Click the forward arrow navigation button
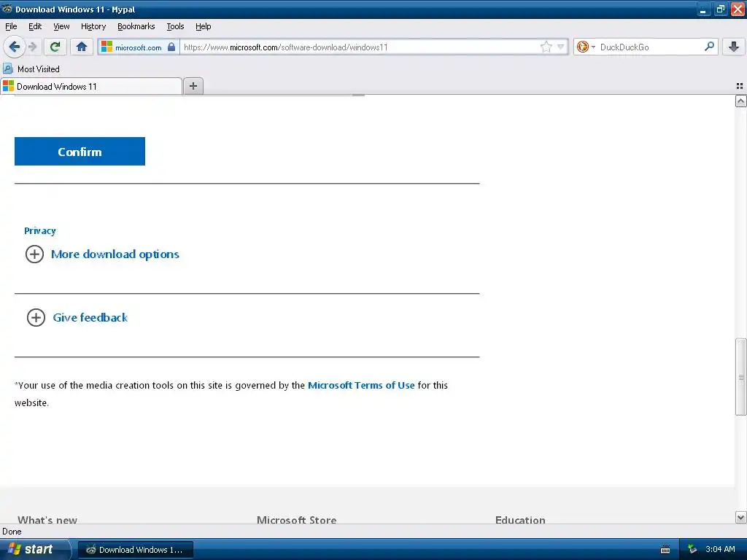Viewport: 747px width, 560px height. (x=33, y=47)
